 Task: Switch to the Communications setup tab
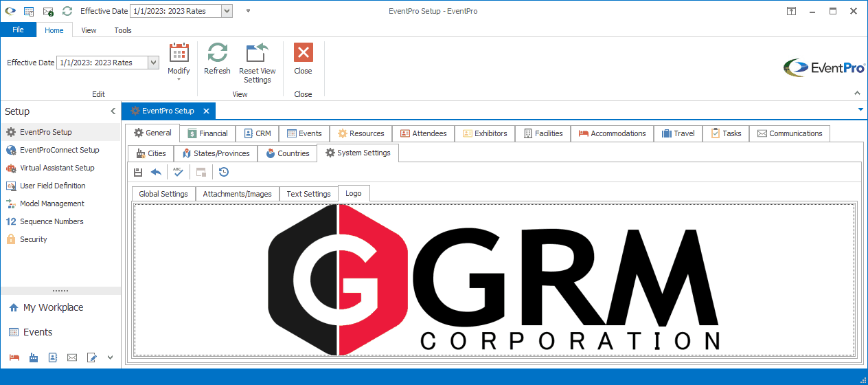tap(790, 133)
